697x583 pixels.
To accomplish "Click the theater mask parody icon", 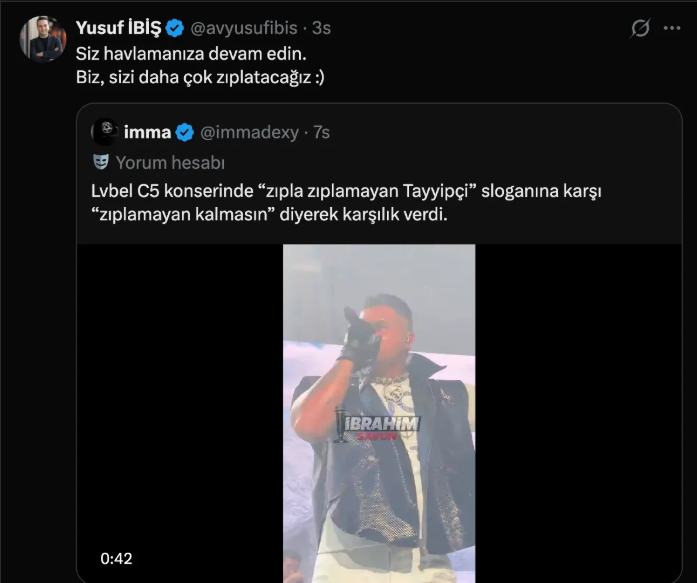I will (x=101, y=162).
